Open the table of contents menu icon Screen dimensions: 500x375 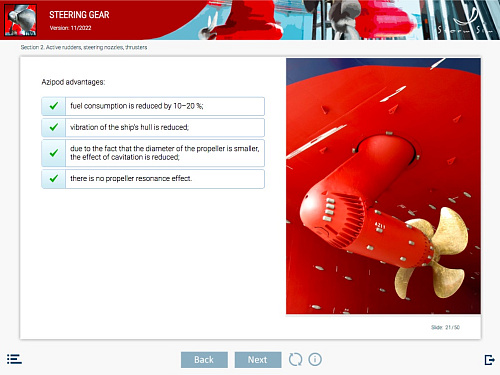(x=14, y=359)
